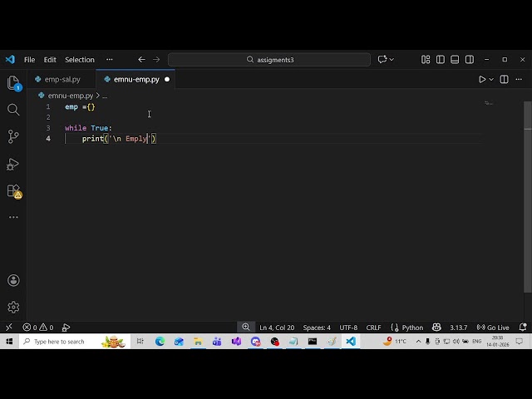Click the debug start icon in status bar
This screenshot has width=532, height=399.
[x=66, y=328]
